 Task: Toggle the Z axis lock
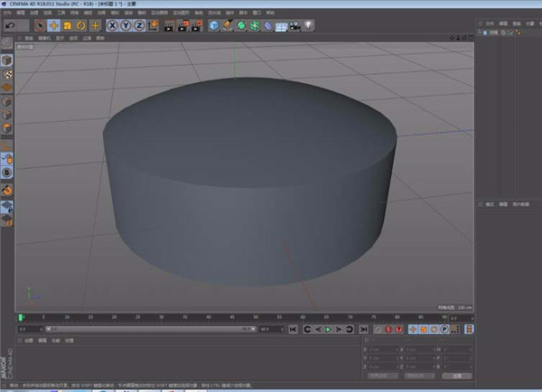[139, 25]
